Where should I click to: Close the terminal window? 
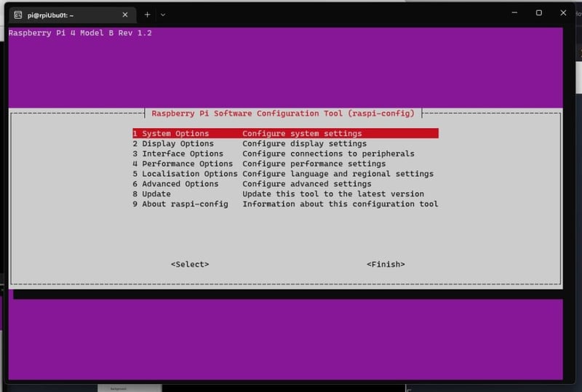point(563,12)
